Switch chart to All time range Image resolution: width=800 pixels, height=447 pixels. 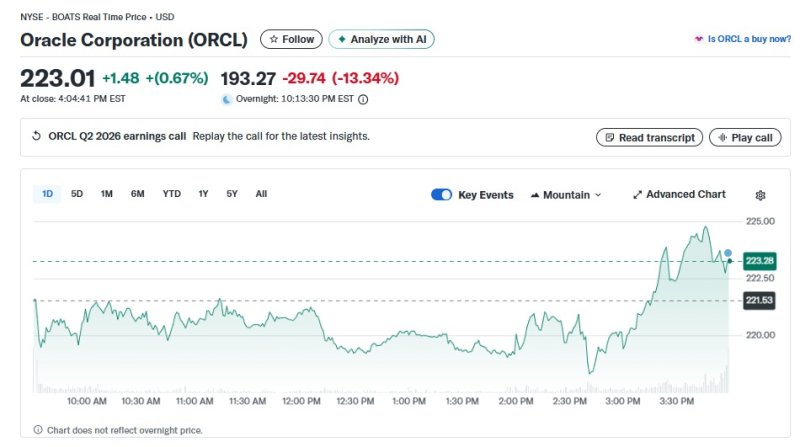pyautogui.click(x=261, y=194)
